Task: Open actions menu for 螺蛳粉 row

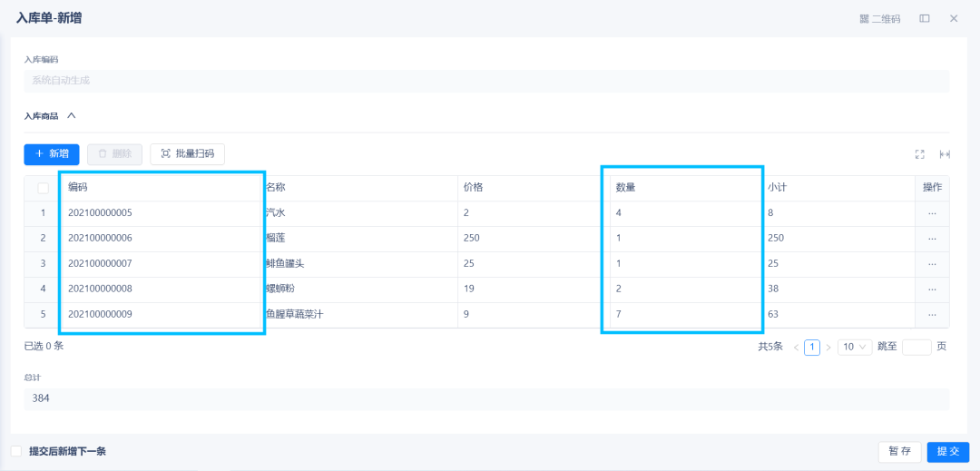Action: pyautogui.click(x=932, y=289)
